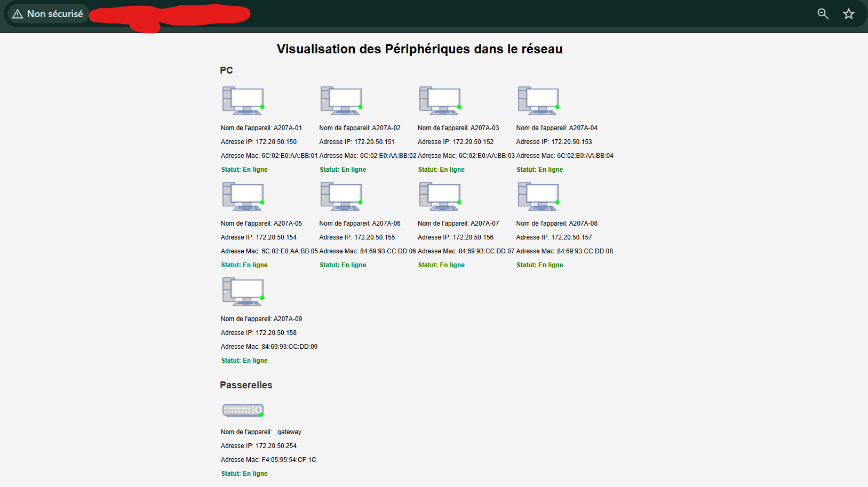The height and width of the screenshot is (487, 868).
Task: Bookmark this page with the star icon
Action: coord(849,14)
